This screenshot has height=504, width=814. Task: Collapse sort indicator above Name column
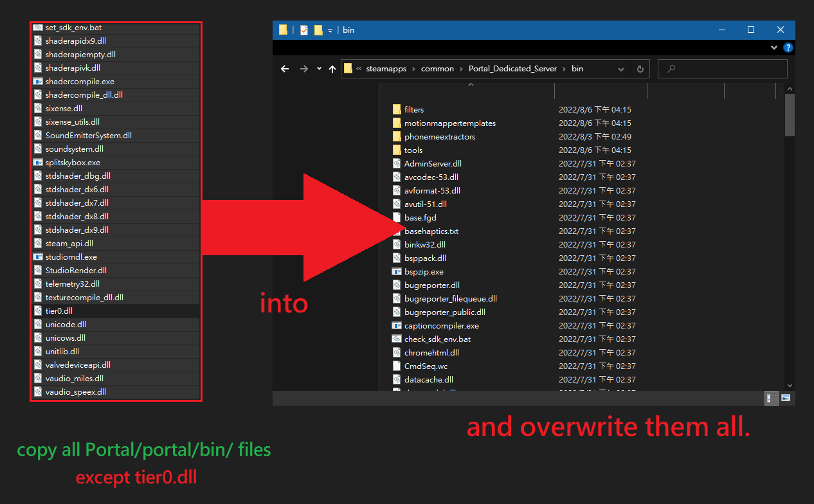(470, 85)
